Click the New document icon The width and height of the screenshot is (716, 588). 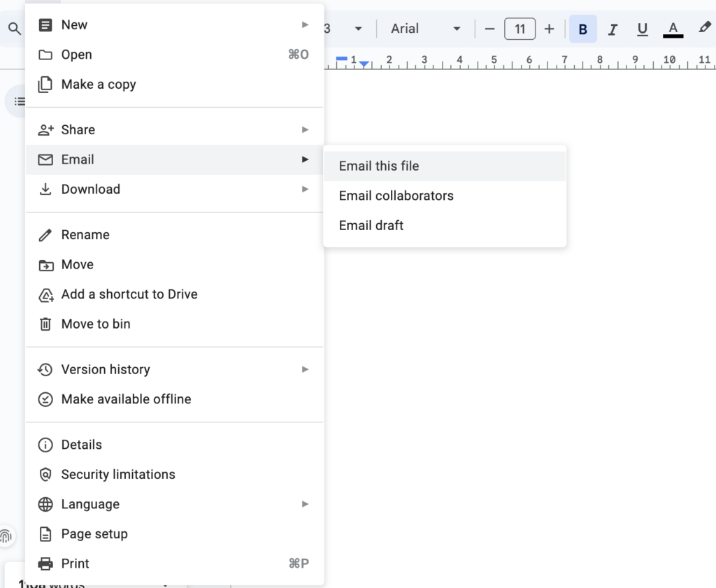click(45, 24)
